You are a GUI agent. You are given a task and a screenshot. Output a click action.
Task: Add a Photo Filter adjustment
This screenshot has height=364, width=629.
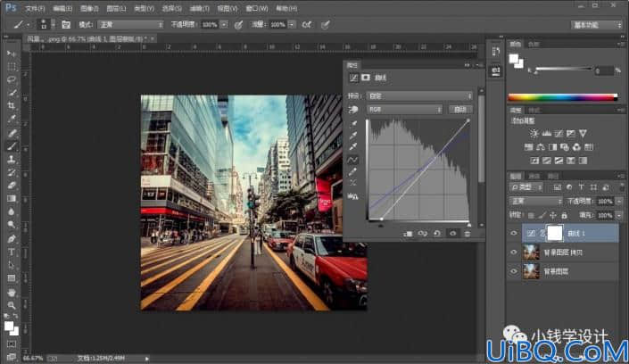[565, 147]
